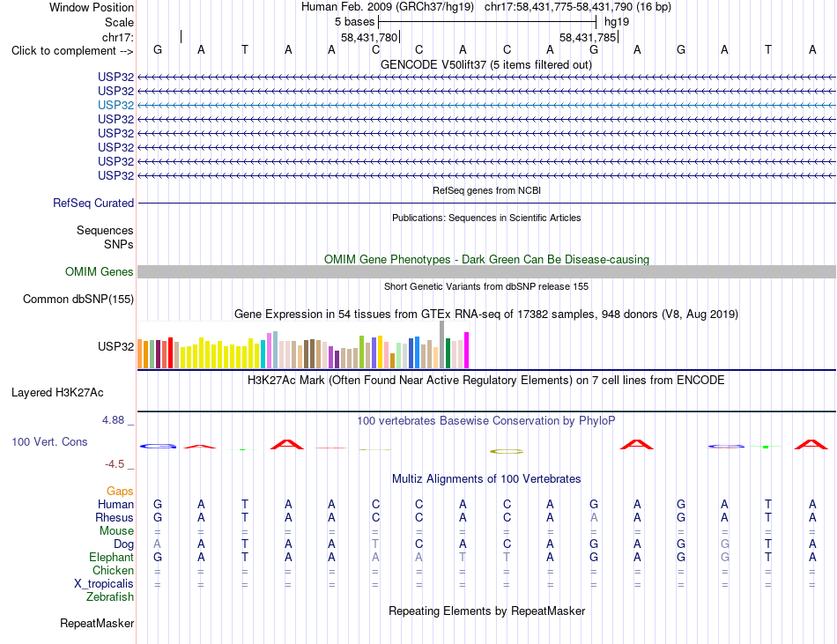Click the USP32 label beside the GTEx bar chart
The height and width of the screenshot is (644, 837).
[x=115, y=346]
